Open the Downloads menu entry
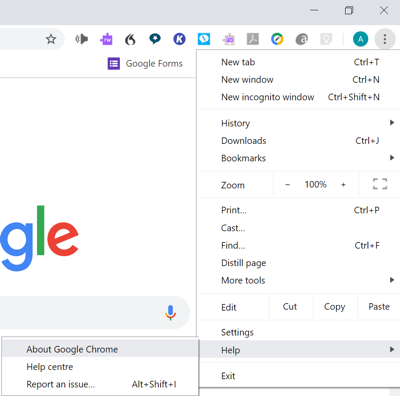The image size is (400, 396). click(299, 141)
